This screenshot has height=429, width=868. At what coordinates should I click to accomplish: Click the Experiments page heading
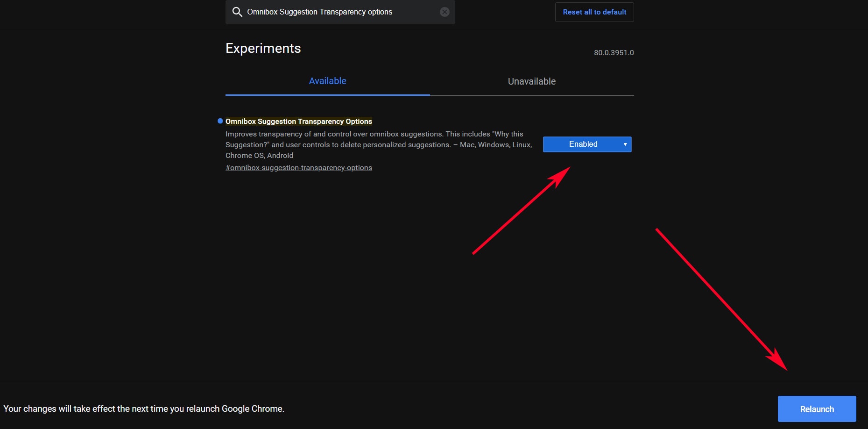[263, 48]
